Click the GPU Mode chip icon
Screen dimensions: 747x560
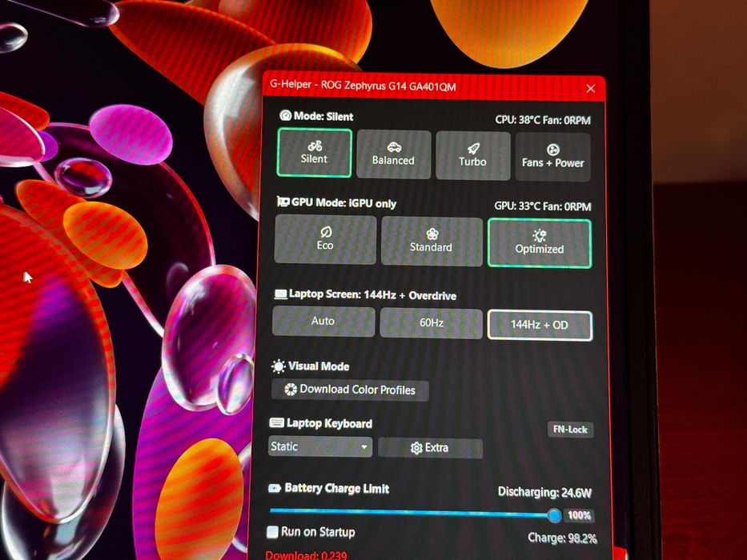(283, 202)
